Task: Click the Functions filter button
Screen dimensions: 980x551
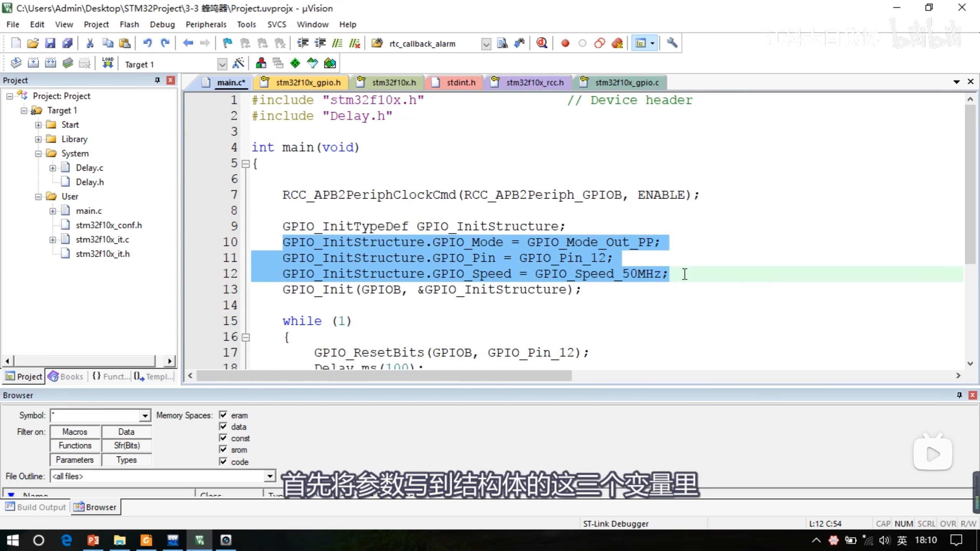Action: click(75, 446)
